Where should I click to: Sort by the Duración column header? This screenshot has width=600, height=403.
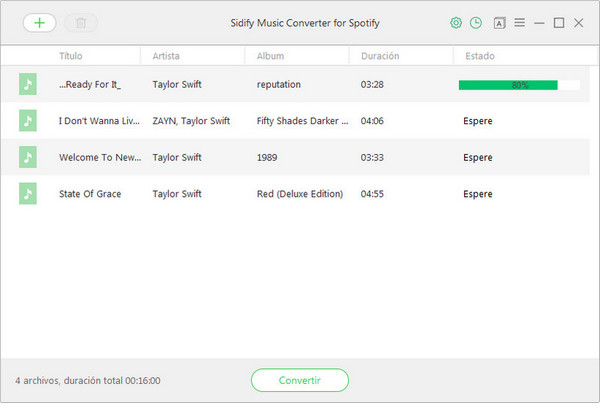pyautogui.click(x=380, y=56)
